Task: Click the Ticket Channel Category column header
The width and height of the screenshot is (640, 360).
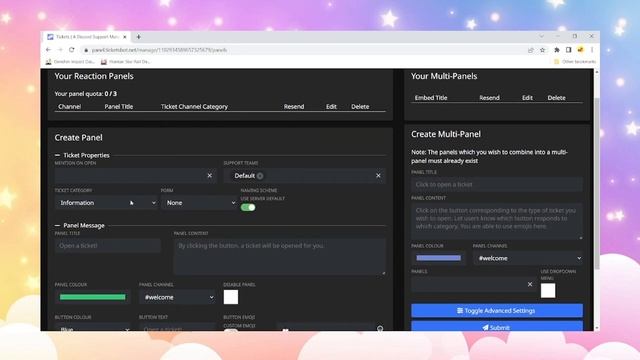Action: 194,107
